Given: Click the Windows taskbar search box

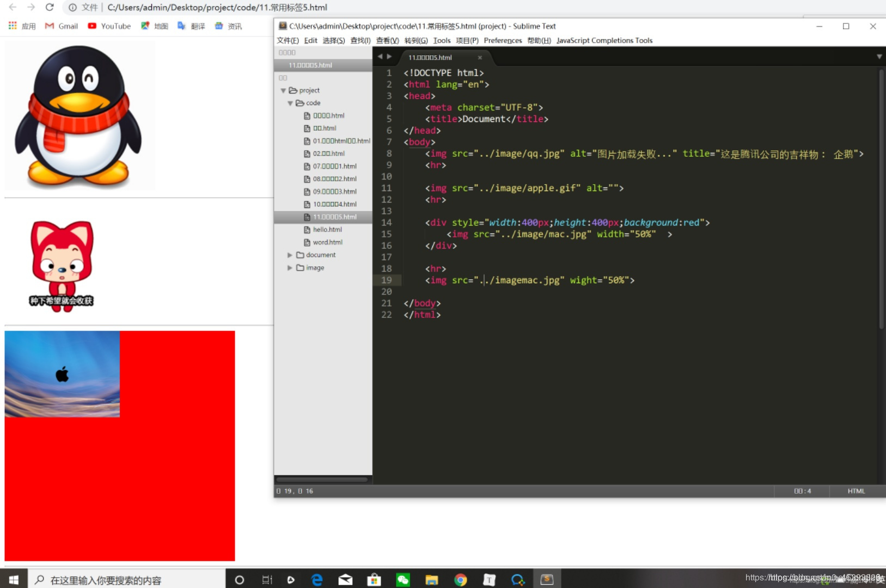Looking at the screenshot, I should (127, 580).
